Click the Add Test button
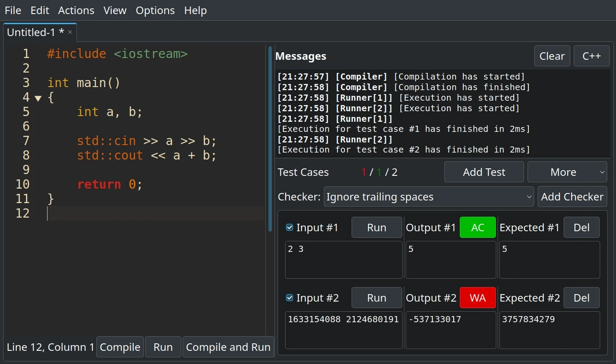Screen dimensions: 616x364 click(484, 172)
